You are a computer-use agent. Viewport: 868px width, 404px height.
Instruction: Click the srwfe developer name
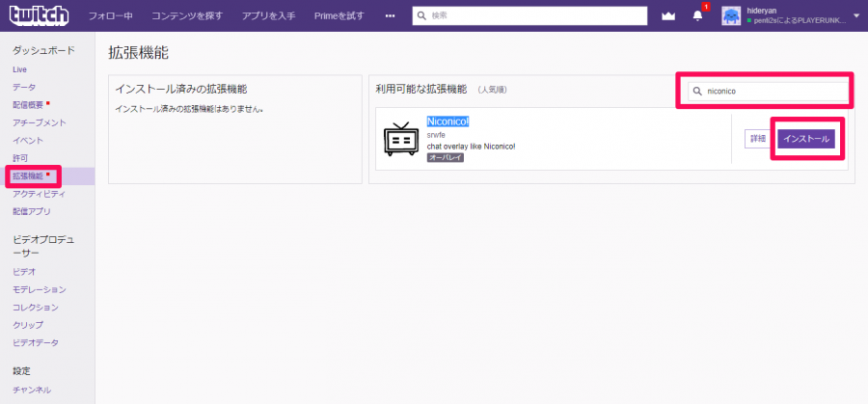click(x=436, y=135)
